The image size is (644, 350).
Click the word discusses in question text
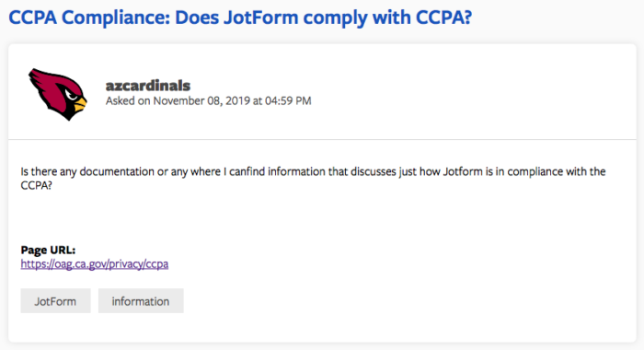click(x=374, y=171)
